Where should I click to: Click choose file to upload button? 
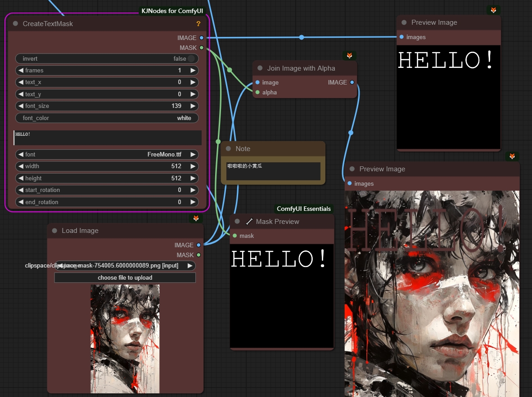coord(125,278)
